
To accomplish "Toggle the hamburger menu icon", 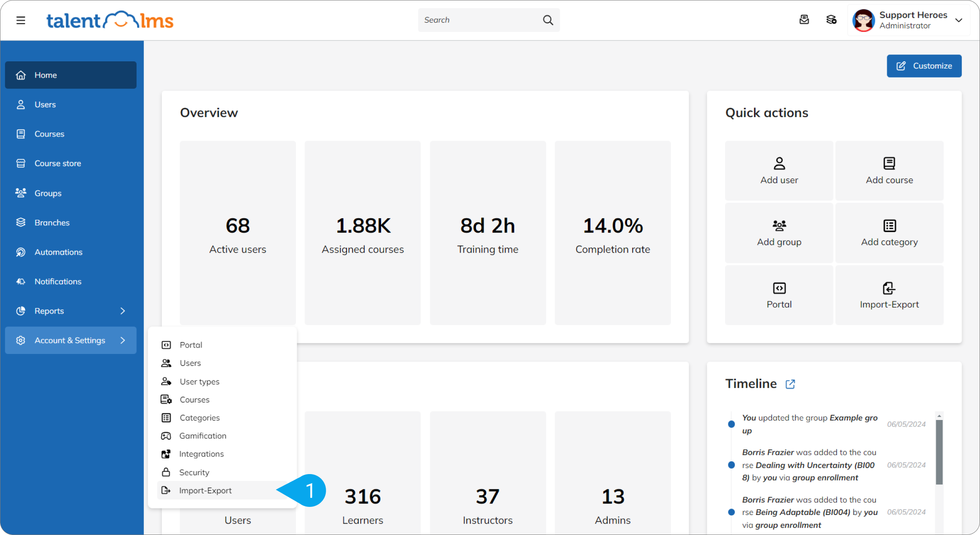I will pyautogui.click(x=20, y=20).
